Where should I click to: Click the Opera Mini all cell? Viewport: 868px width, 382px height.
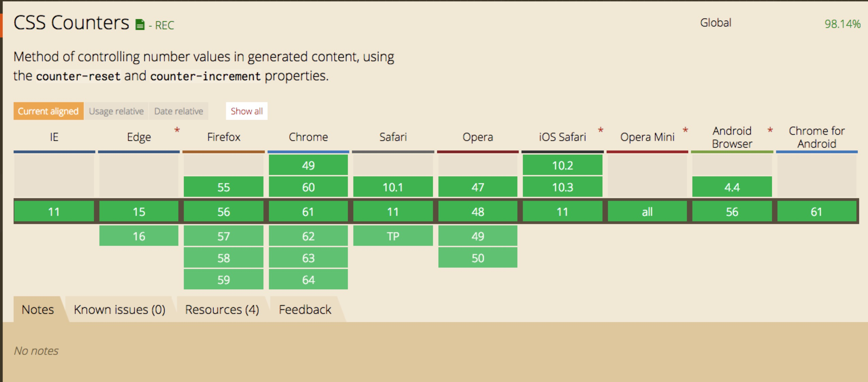pyautogui.click(x=647, y=212)
